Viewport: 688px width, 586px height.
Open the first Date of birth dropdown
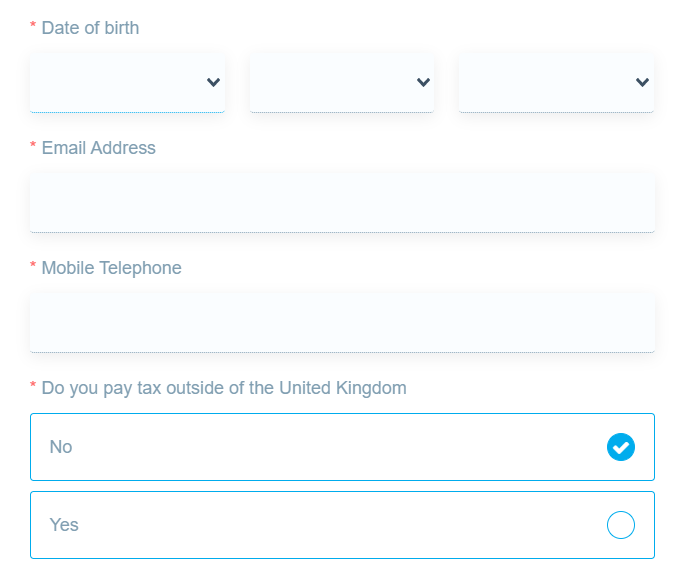tap(115, 82)
